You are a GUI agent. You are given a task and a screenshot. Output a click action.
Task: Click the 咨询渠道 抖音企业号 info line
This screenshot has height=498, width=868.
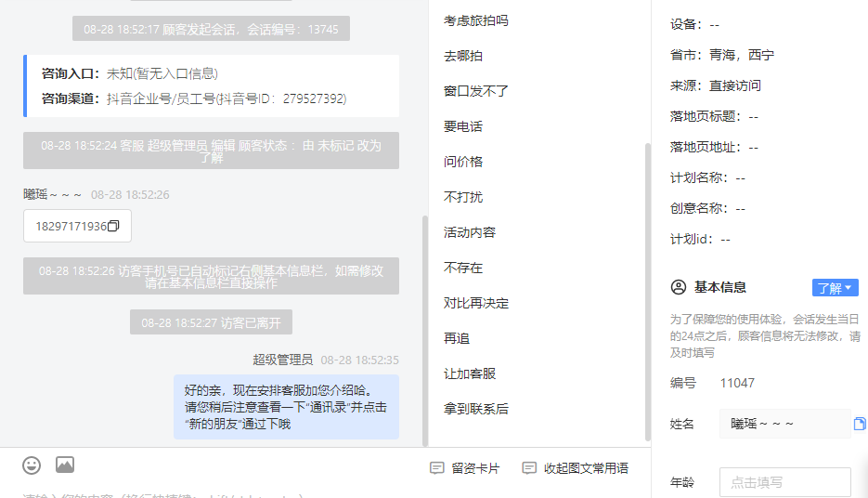pyautogui.click(x=194, y=98)
